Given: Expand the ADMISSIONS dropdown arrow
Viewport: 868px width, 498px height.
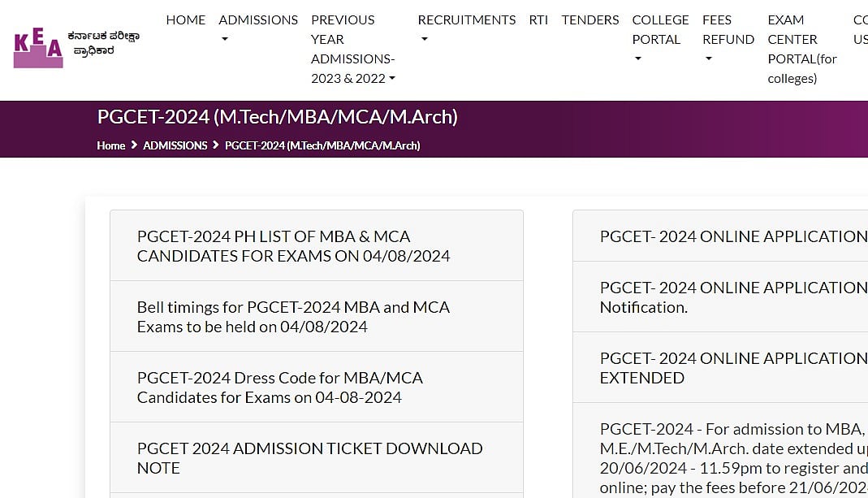Looking at the screenshot, I should pos(225,39).
